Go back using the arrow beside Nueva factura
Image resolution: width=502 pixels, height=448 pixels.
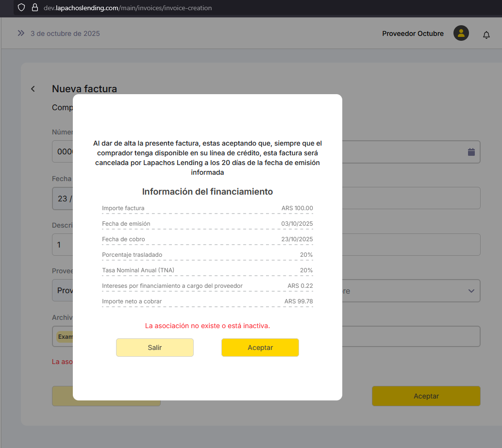coord(33,89)
